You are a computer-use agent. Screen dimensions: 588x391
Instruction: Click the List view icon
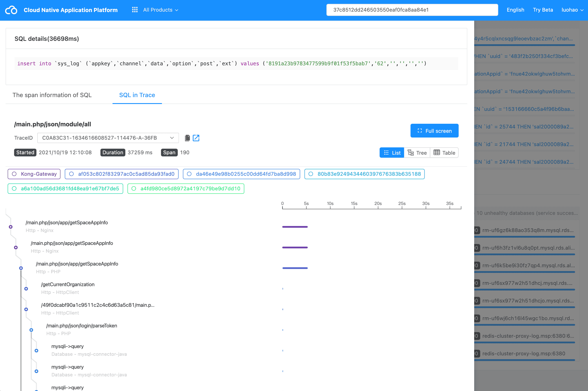(x=386, y=153)
